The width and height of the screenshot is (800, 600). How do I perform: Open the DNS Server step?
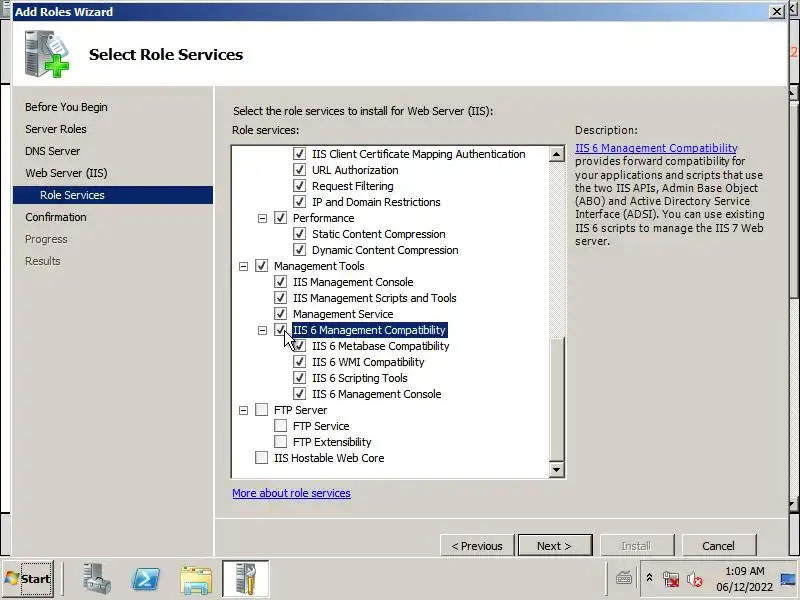click(x=53, y=151)
